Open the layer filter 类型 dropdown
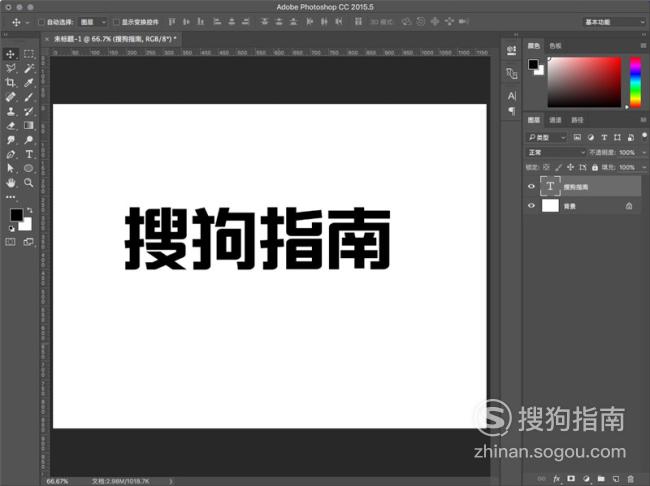The height and width of the screenshot is (486, 650). point(547,137)
